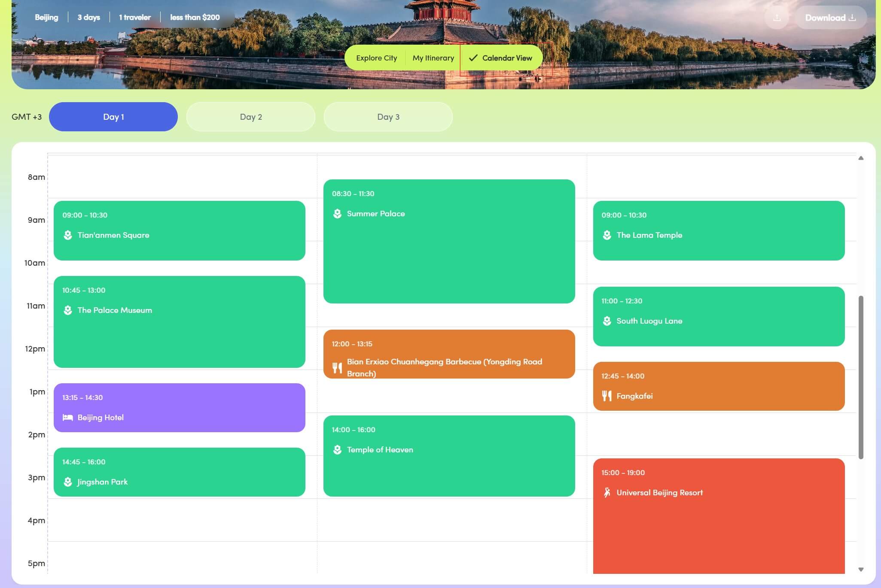Click the attraction pin icon on Summer Palace
This screenshot has width=881, height=588.
click(x=337, y=213)
